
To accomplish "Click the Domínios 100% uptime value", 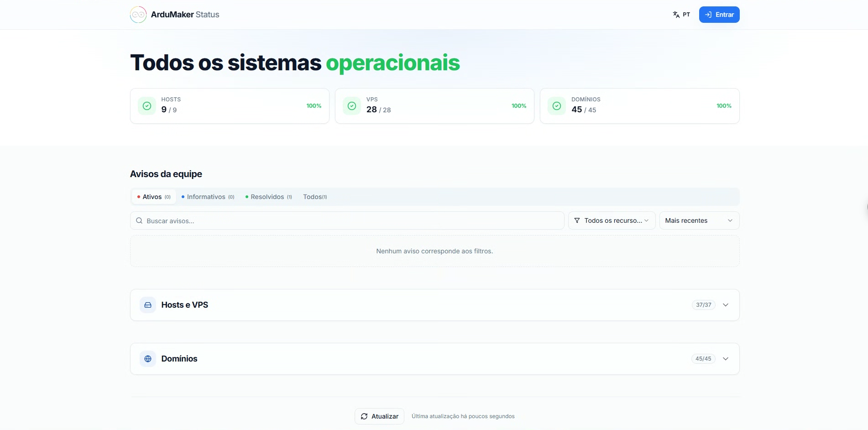I will (x=724, y=106).
